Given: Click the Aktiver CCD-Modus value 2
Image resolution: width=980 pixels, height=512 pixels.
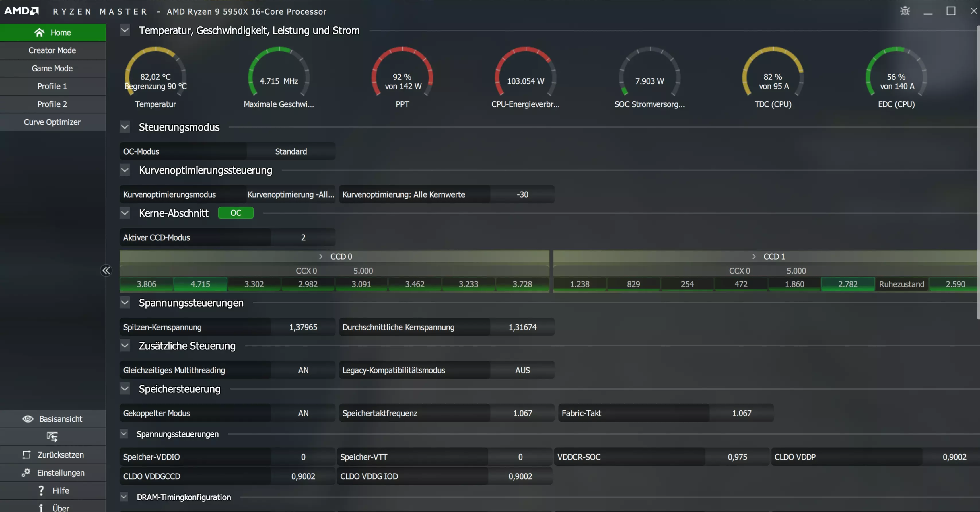Looking at the screenshot, I should pos(303,237).
